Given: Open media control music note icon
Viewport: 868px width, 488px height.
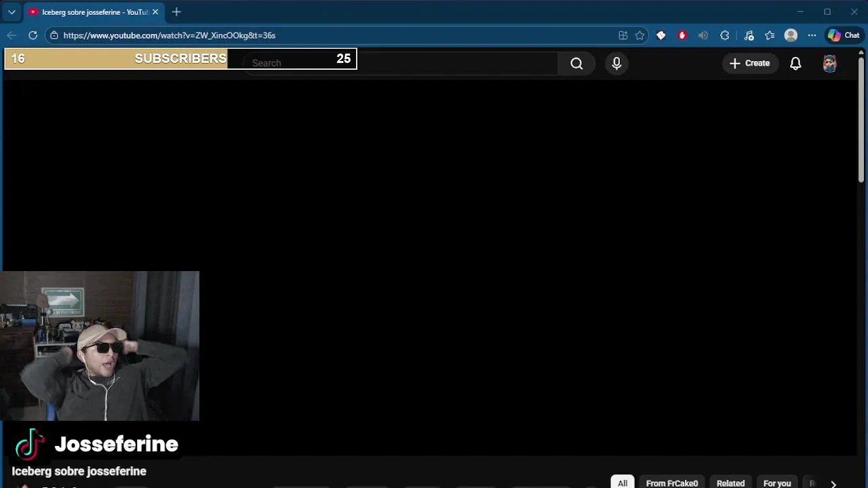Looking at the screenshot, I should [x=749, y=35].
